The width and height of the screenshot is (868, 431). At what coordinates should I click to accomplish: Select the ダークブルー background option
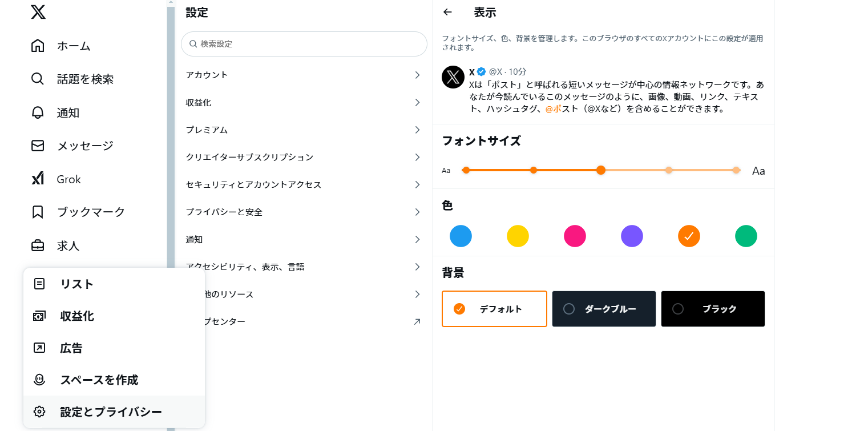pyautogui.click(x=604, y=309)
